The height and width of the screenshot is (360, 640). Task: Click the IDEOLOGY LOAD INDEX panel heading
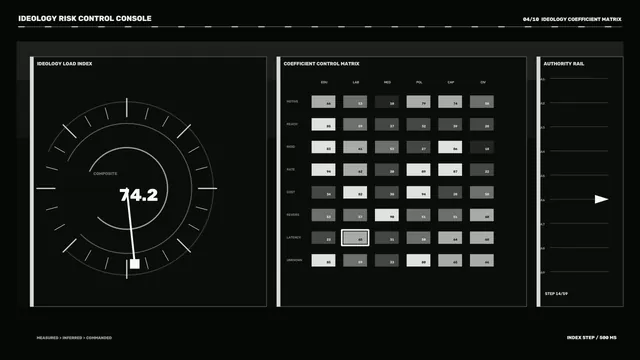(x=64, y=64)
